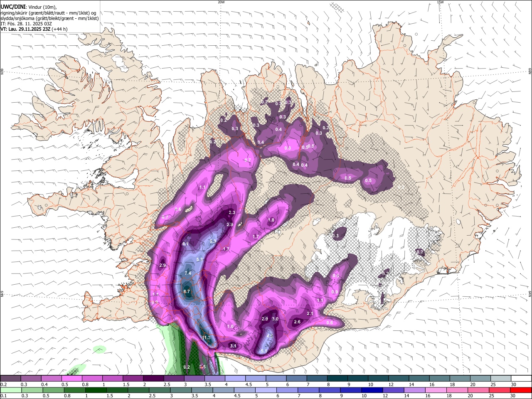Click the 11.3 precipitation value on the map

pos(206,337)
